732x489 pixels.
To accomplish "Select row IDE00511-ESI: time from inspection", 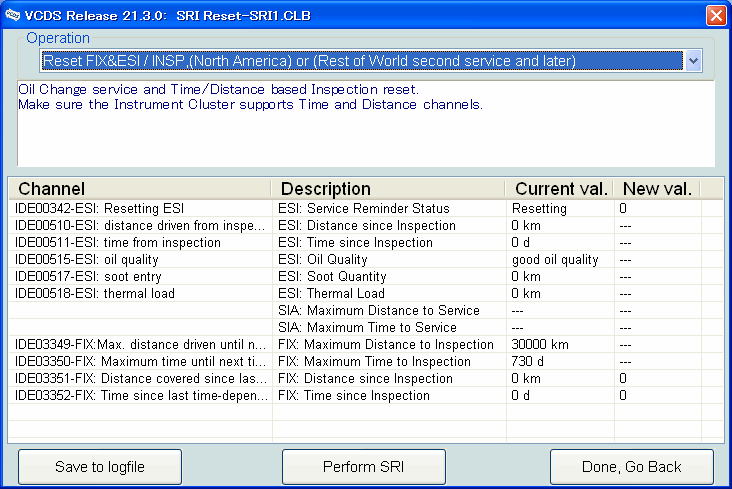I will point(366,242).
